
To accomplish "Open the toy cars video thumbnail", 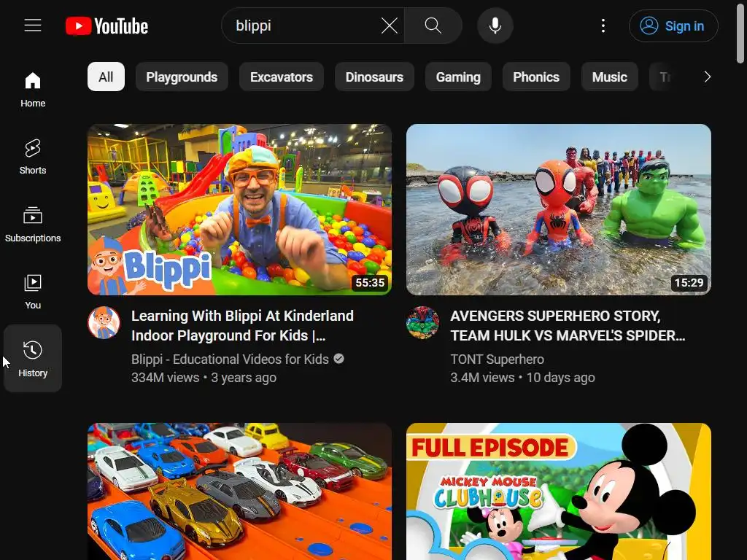I will click(x=239, y=491).
